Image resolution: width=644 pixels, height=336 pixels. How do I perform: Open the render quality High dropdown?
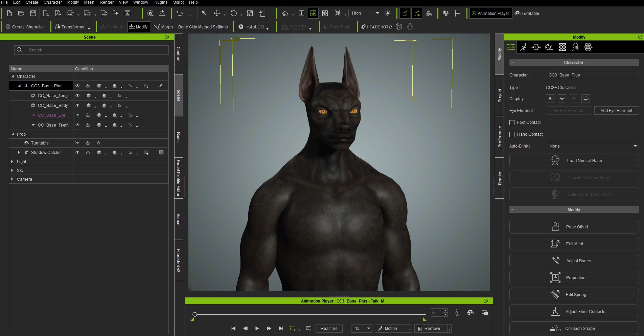pos(365,13)
